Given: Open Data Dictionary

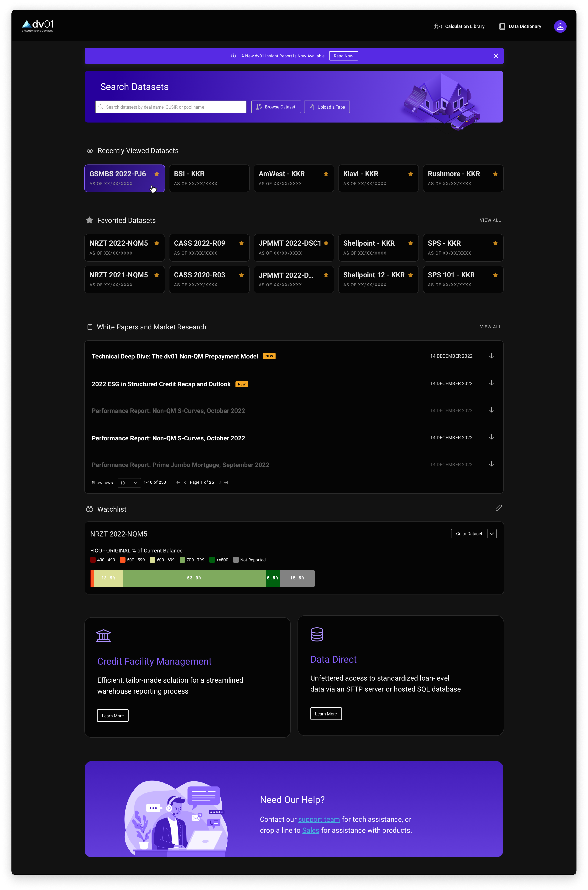Looking at the screenshot, I should [x=520, y=26].
